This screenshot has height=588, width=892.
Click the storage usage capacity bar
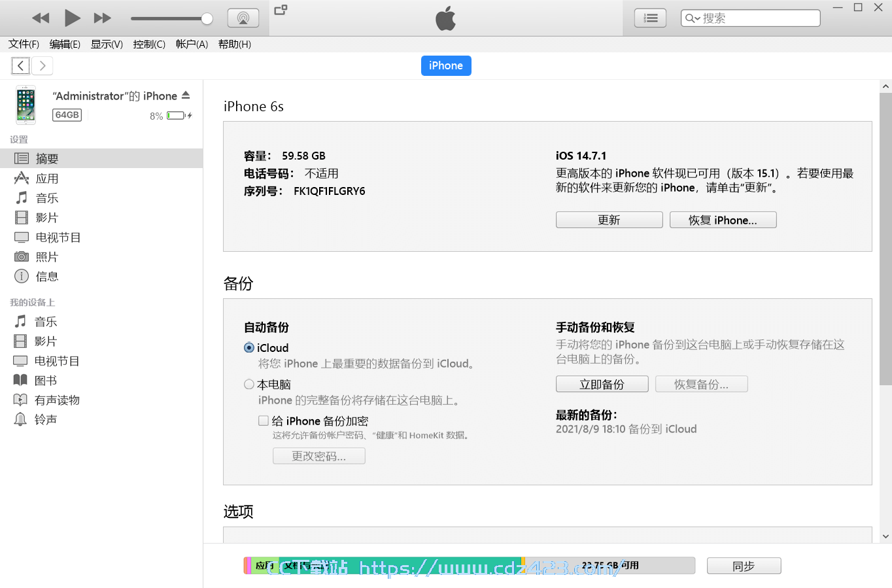(469, 566)
